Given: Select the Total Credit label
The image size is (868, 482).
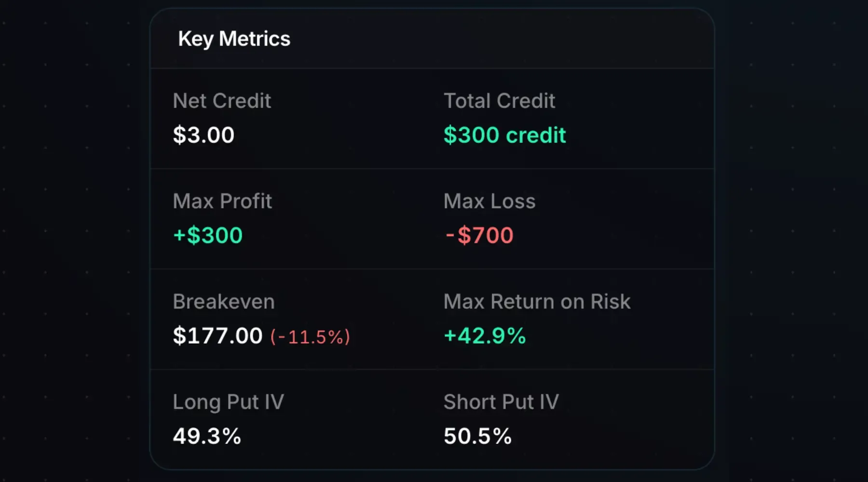Looking at the screenshot, I should pos(500,101).
